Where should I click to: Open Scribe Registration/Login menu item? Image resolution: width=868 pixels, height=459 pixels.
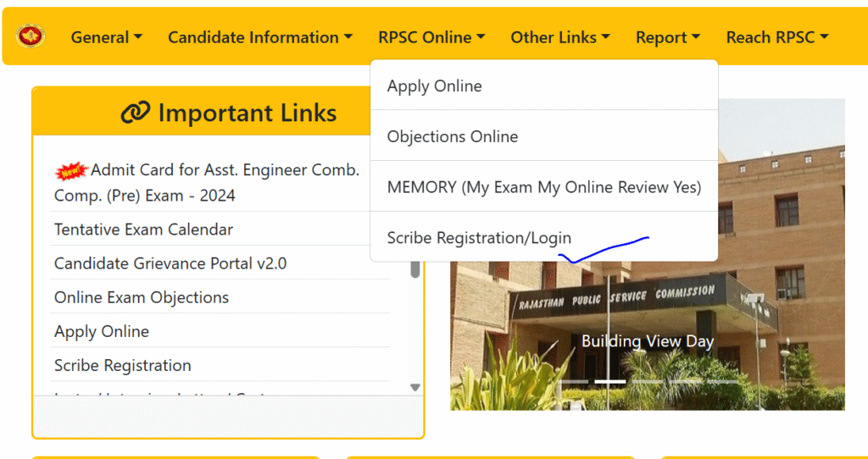click(479, 238)
